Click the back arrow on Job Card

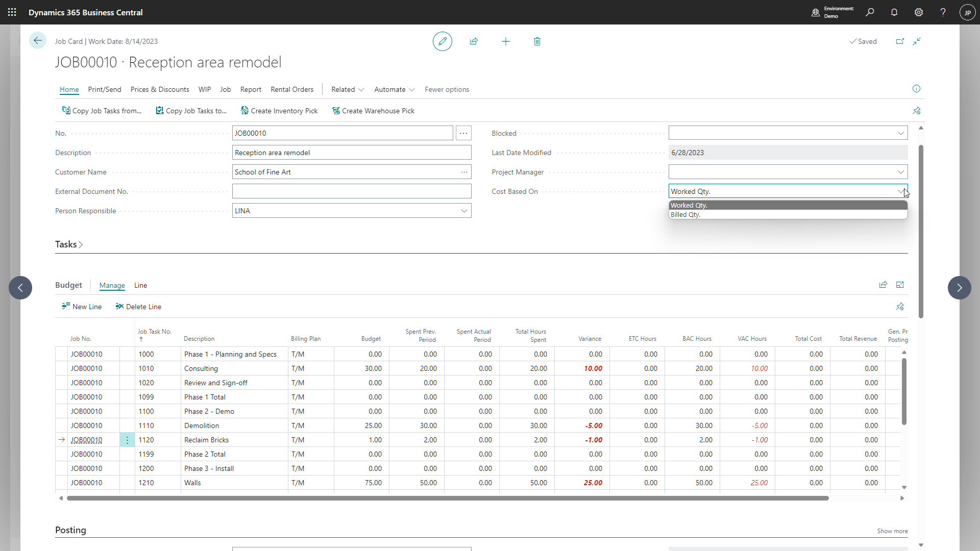[x=38, y=41]
